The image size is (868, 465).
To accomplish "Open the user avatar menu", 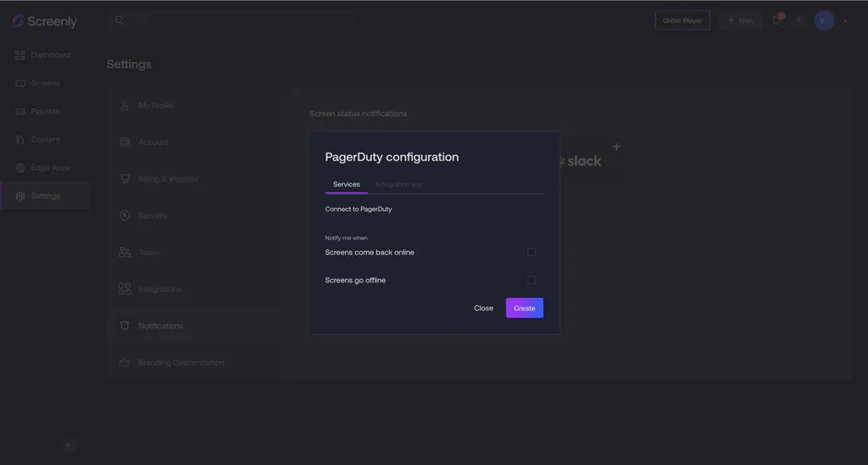I will (x=824, y=20).
